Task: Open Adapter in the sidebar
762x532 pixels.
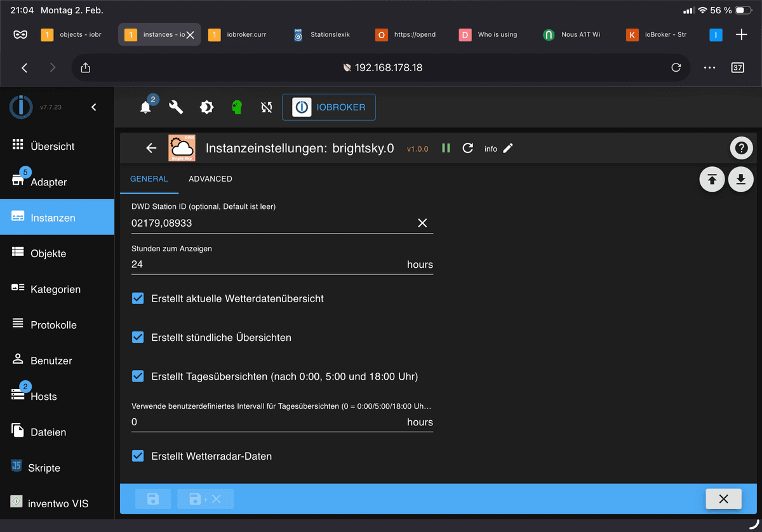Action: tap(57, 182)
